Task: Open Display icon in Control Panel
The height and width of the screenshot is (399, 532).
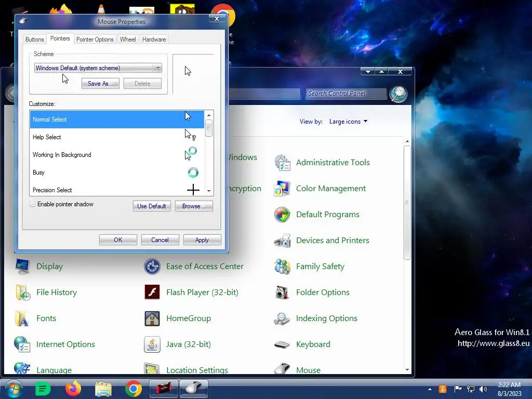Action: (22, 267)
